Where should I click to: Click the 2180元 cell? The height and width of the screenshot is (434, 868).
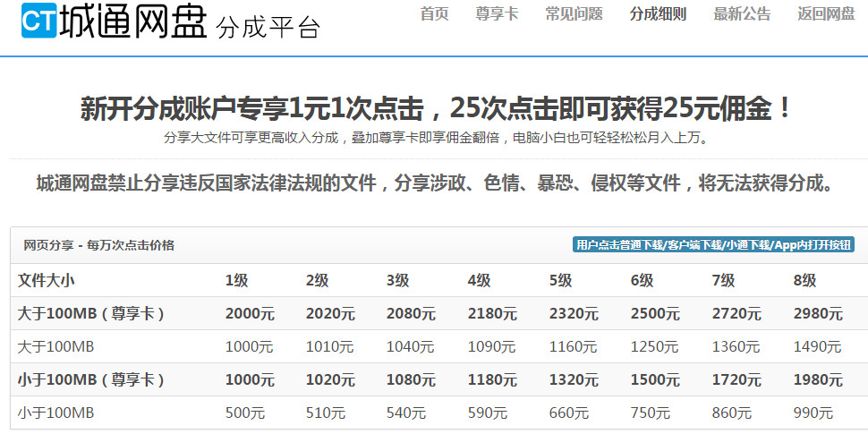coord(493,314)
